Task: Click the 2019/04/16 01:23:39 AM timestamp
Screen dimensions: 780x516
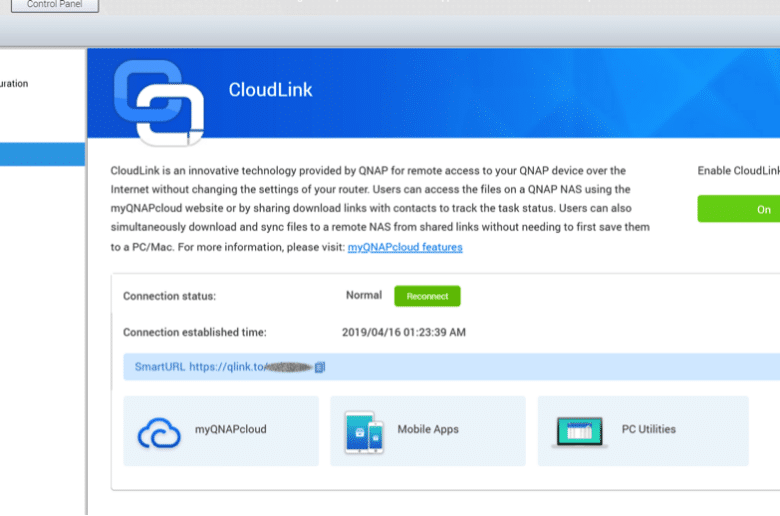Action: (404, 332)
